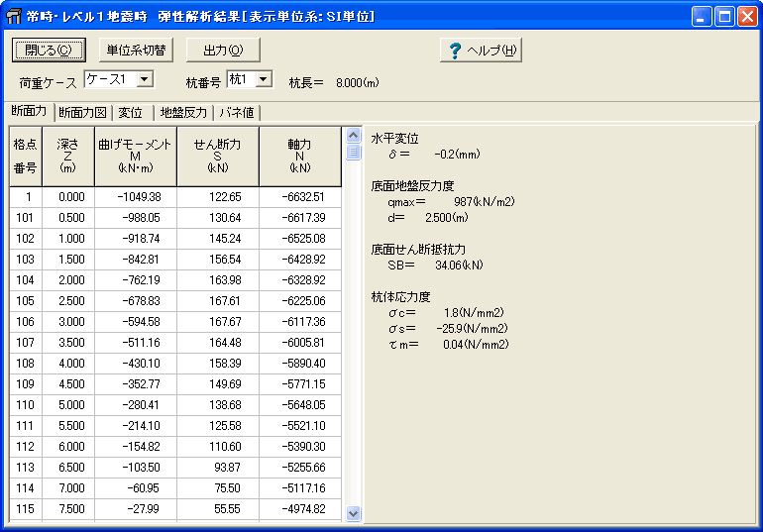Click the 格点番号 column header
763x532 pixels.
click(x=26, y=157)
